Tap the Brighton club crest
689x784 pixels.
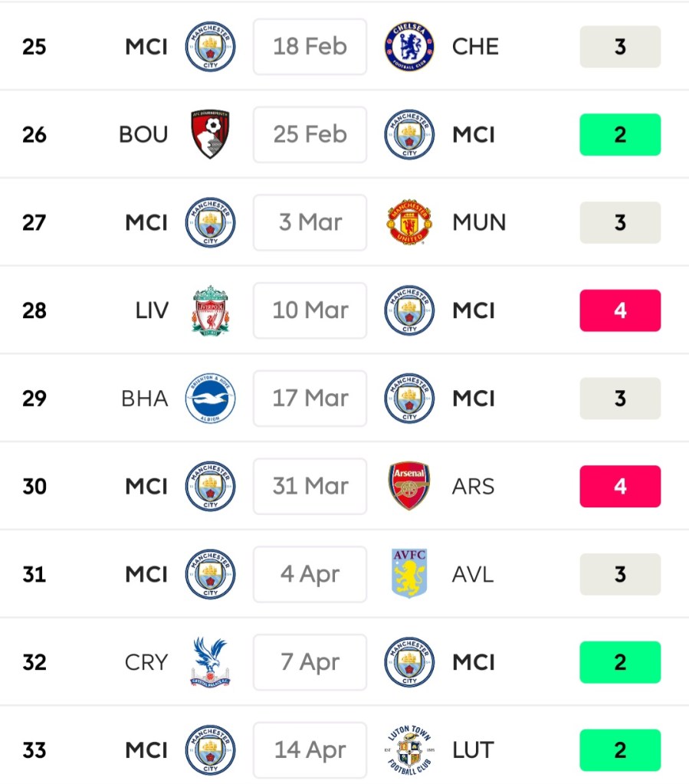tap(210, 399)
